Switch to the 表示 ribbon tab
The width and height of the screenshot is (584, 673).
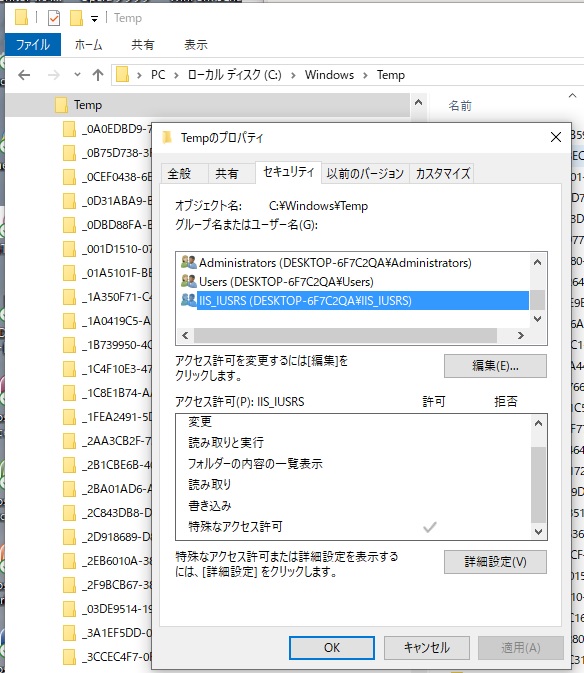(x=196, y=45)
